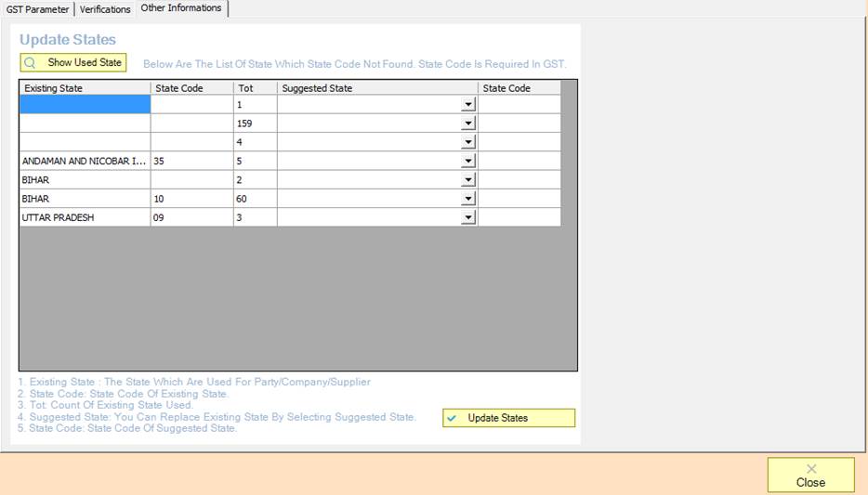Click the Show Used State button

[x=73, y=62]
